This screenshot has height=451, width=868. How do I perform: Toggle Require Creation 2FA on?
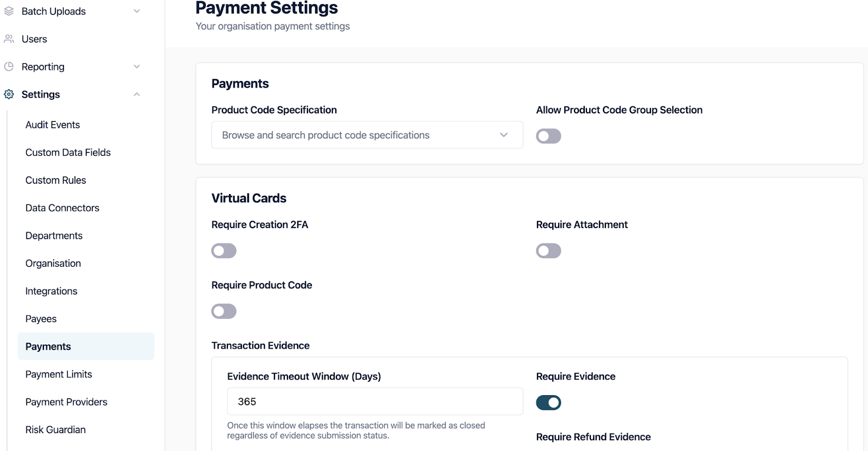point(224,251)
